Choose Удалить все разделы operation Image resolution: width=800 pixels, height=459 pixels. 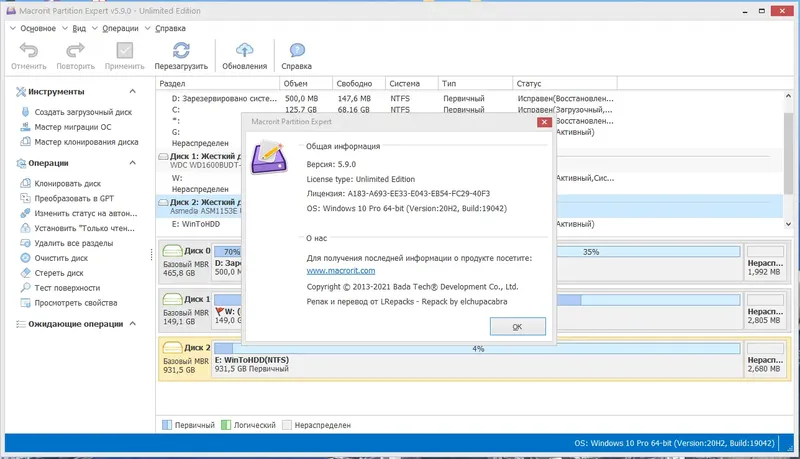tap(73, 243)
